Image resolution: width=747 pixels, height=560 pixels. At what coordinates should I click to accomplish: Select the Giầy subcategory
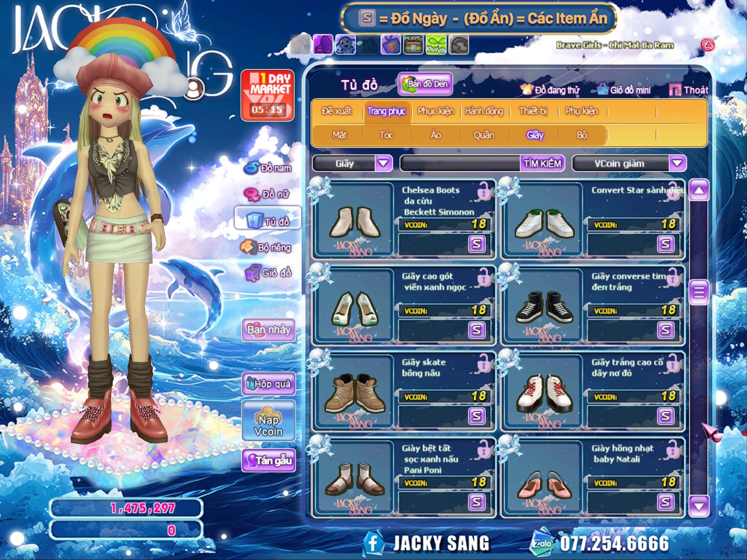click(x=535, y=135)
